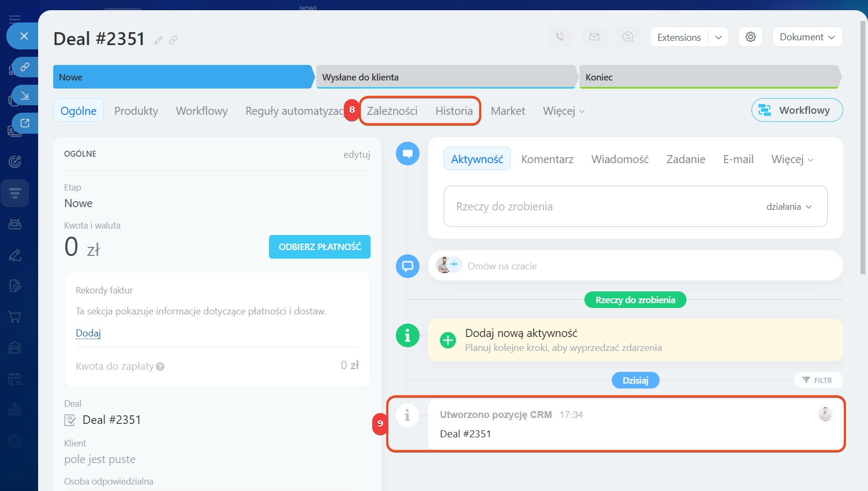This screenshot has width=868, height=491.
Task: Click green plus to add new activity
Action: (x=447, y=340)
